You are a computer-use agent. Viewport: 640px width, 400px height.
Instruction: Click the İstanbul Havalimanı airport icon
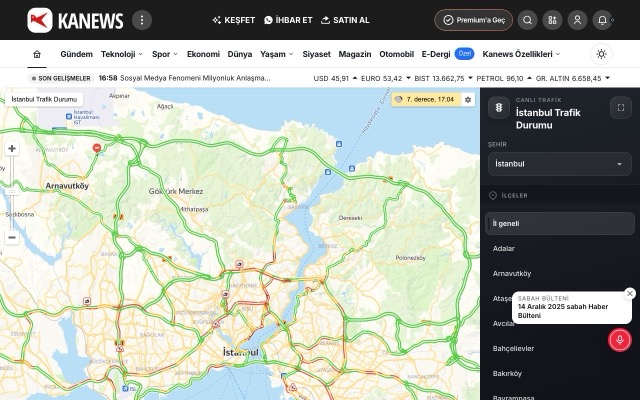pyautogui.click(x=69, y=117)
